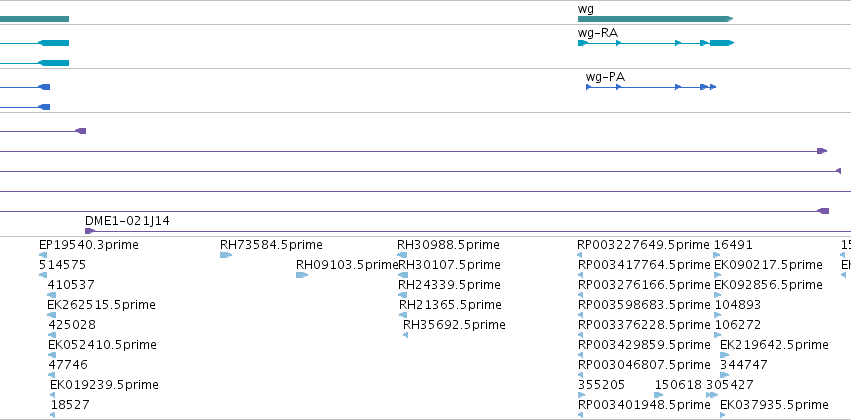
Task: Select the EK219642.5prime arrow glyph
Action: 725,355
